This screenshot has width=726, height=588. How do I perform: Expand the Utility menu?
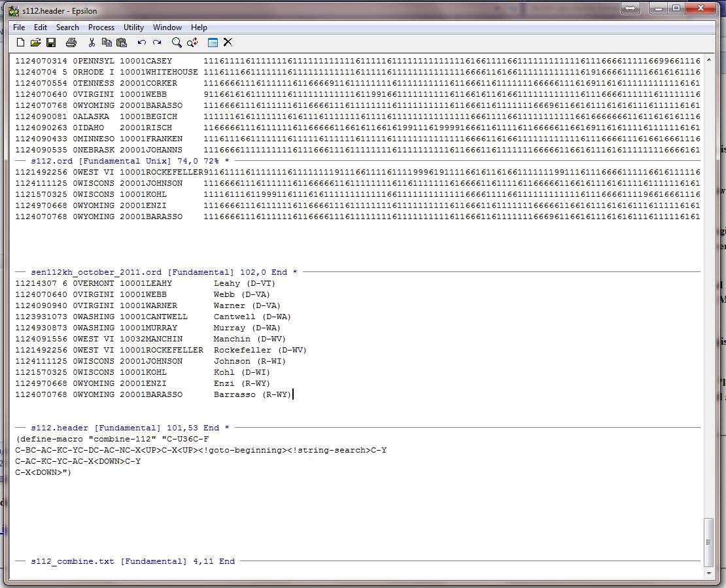click(x=133, y=27)
